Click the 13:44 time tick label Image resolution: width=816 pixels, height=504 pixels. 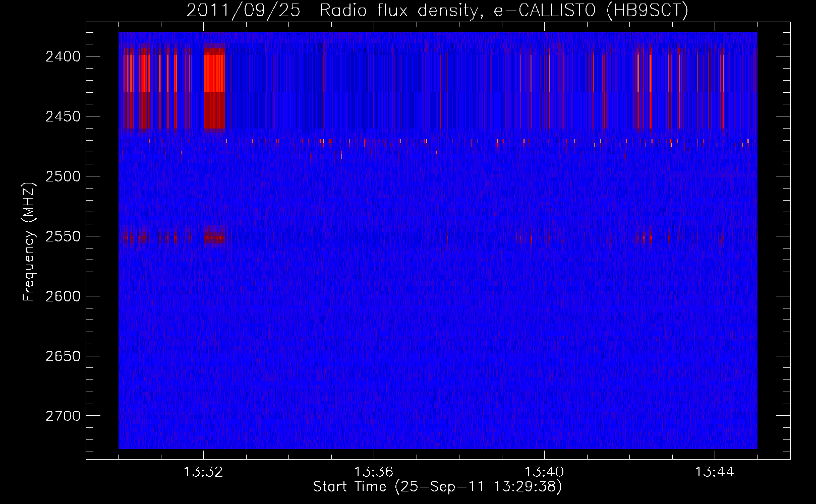coord(715,472)
